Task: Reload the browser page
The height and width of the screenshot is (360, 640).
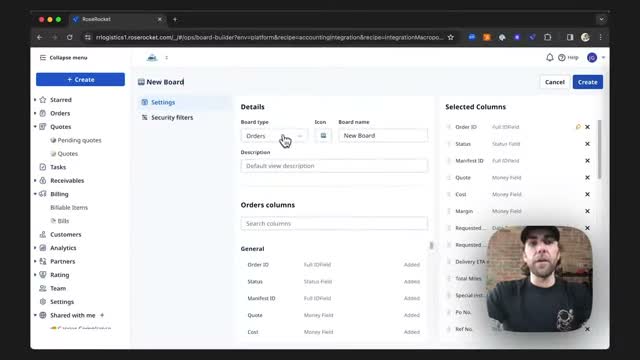Action: [70, 37]
